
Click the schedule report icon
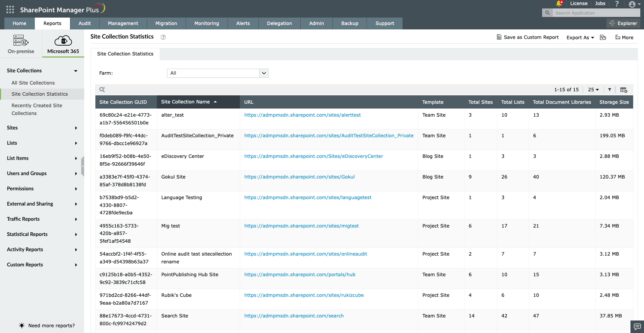603,38
